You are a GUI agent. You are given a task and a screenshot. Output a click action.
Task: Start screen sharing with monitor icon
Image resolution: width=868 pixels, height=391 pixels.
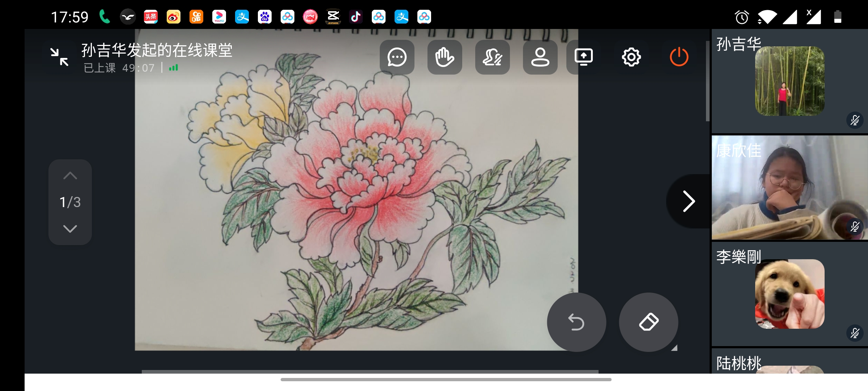(583, 57)
